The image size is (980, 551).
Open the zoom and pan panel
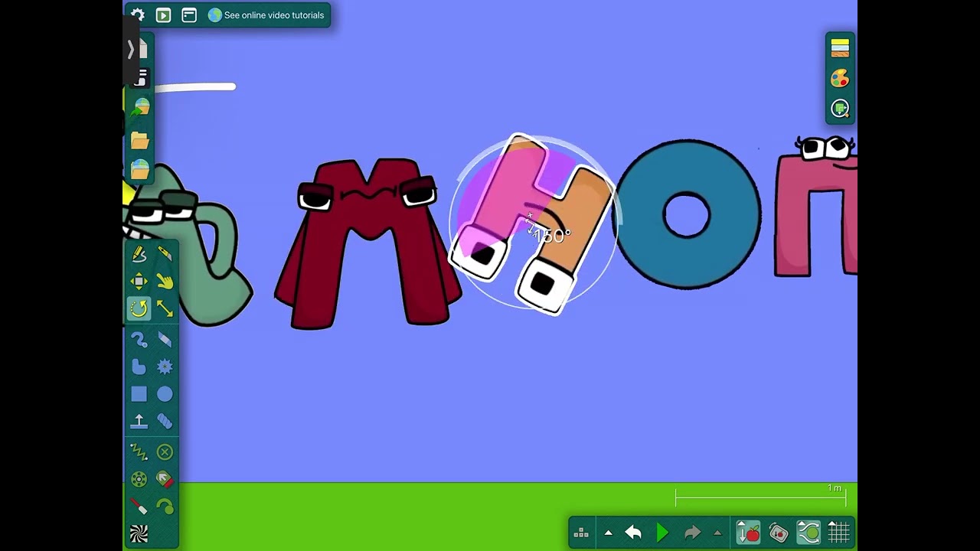840,109
